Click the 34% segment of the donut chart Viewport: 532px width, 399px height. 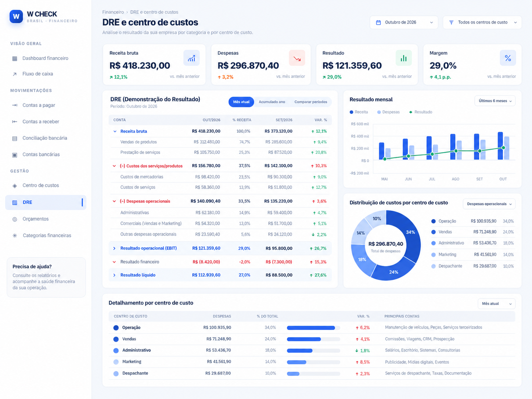410,232
